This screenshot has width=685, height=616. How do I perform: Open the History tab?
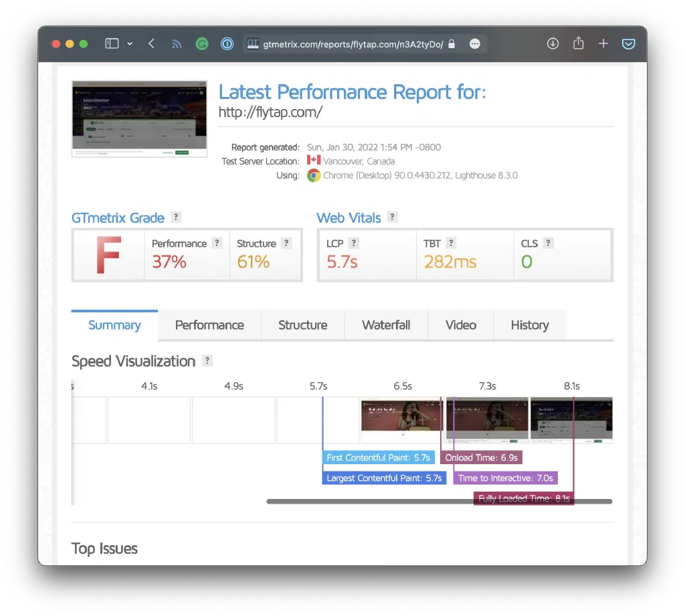[529, 325]
